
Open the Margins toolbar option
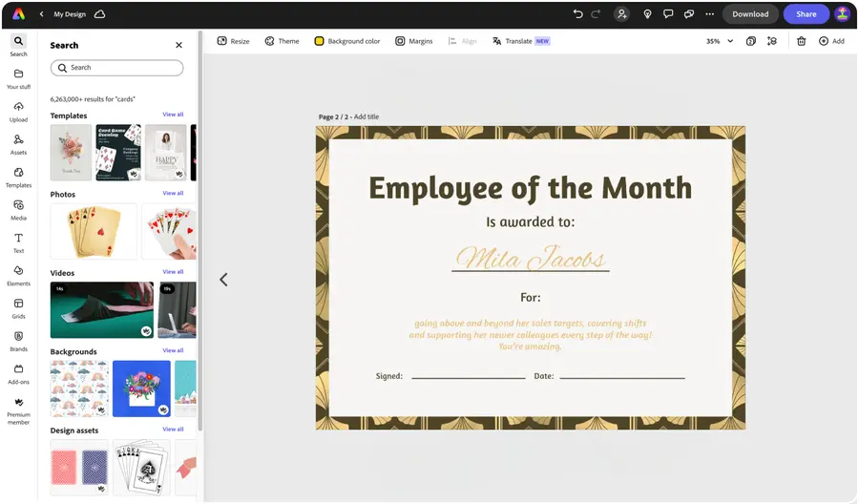coord(414,41)
